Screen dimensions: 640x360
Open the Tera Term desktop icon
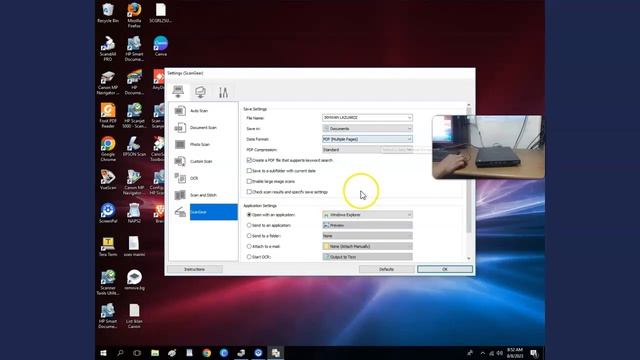point(108,247)
